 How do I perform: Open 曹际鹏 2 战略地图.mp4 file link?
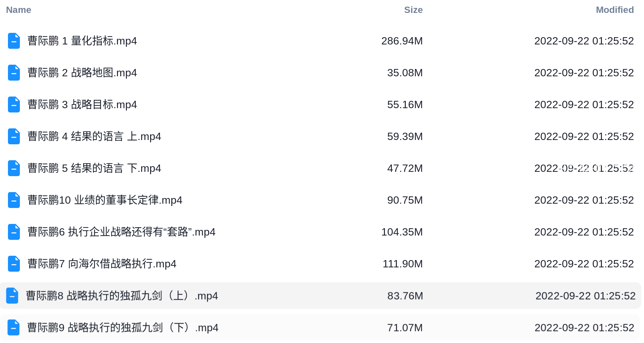point(82,73)
